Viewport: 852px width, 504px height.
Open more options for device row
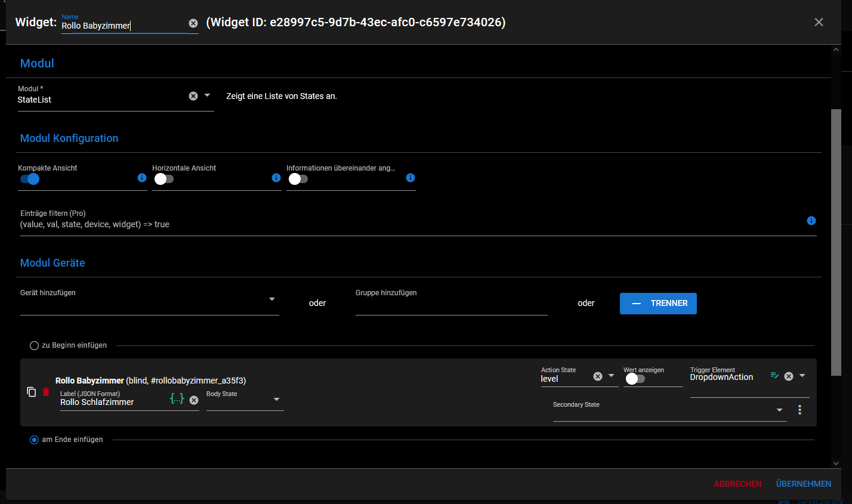coord(799,410)
